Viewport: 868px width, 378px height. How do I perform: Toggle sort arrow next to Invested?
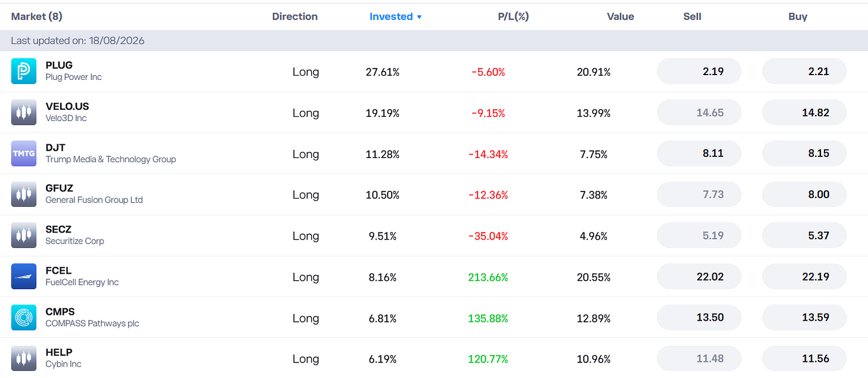(419, 17)
